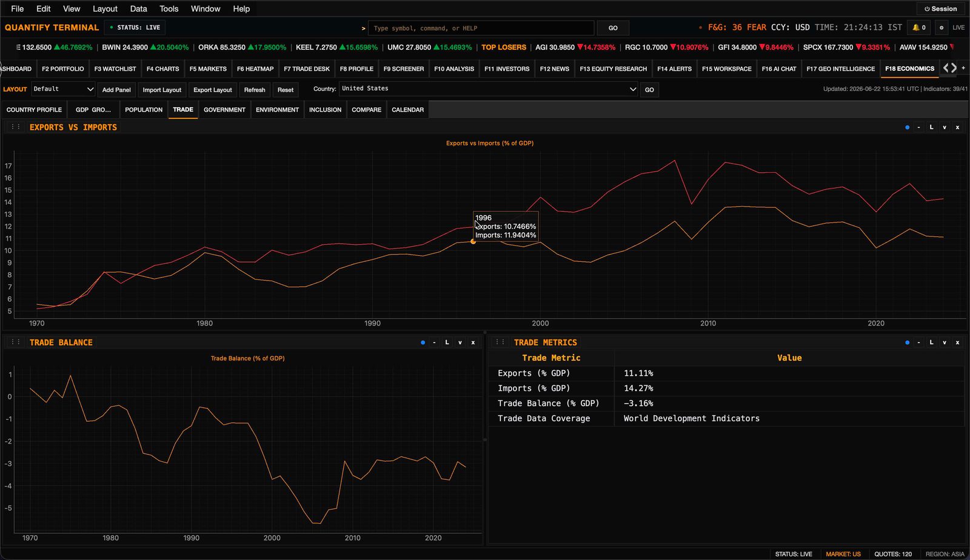Viewport: 970px width, 560px height.
Task: Switch to F12 News tab
Action: (555, 68)
